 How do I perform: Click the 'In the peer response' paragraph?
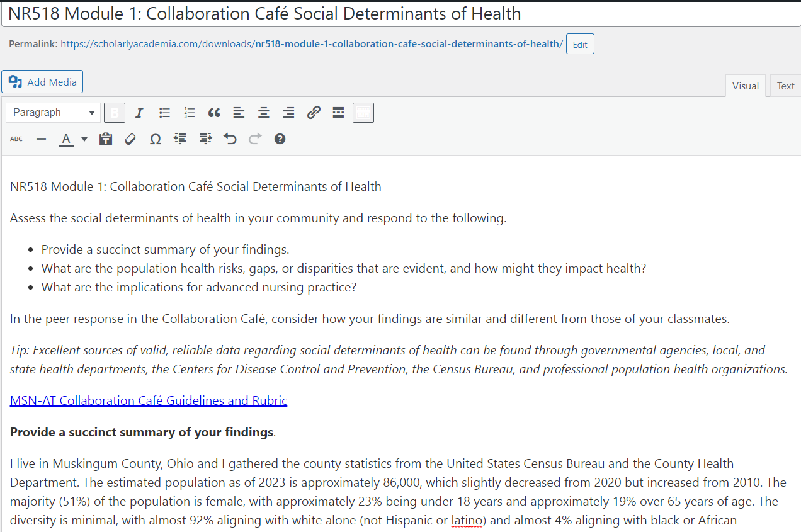tap(370, 319)
